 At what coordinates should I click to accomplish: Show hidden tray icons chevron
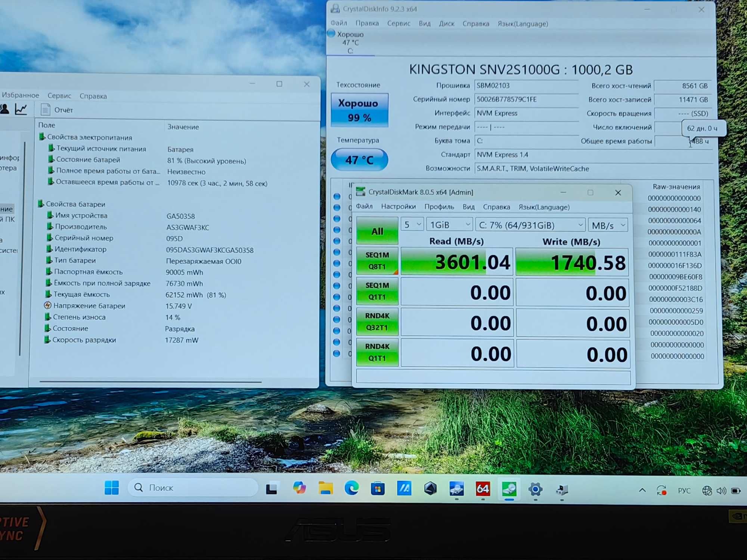pos(642,490)
